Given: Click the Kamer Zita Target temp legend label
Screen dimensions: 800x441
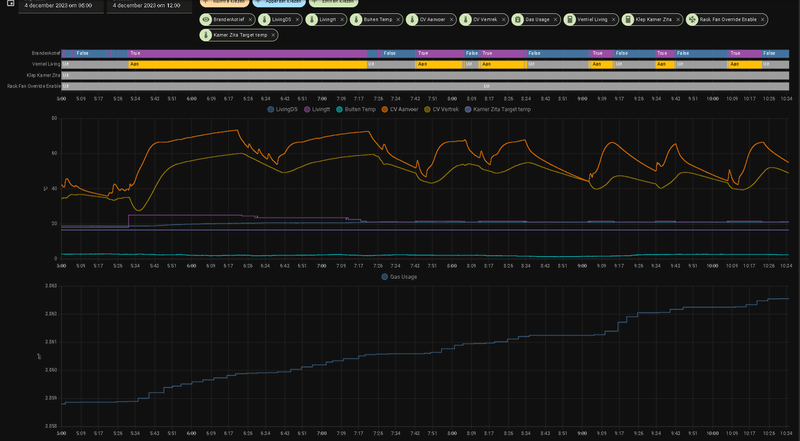Looking at the screenshot, I should click(x=502, y=109).
